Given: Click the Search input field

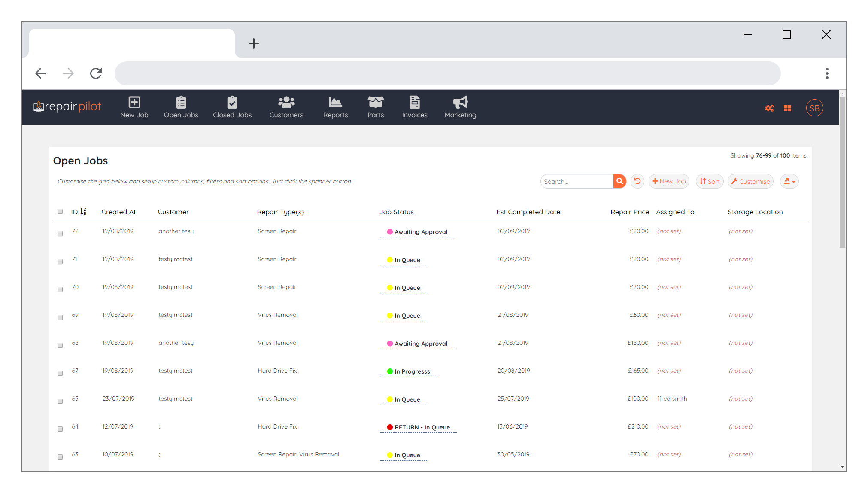Looking at the screenshot, I should coord(577,181).
